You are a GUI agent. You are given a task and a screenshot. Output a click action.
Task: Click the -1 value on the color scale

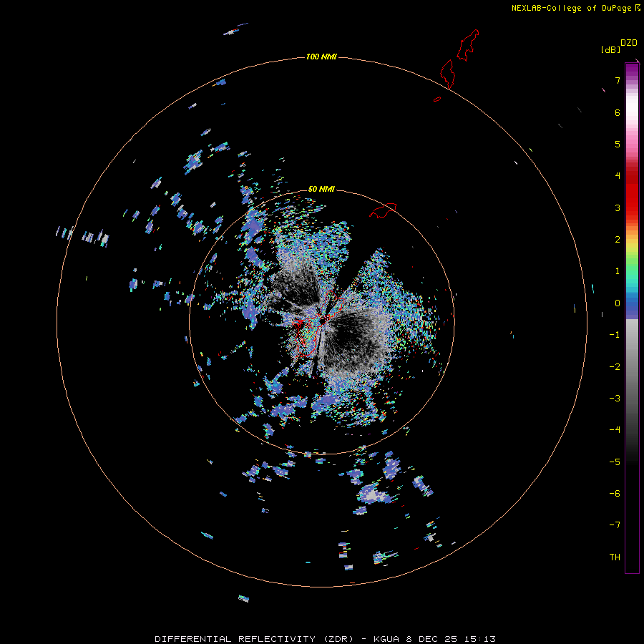[615, 335]
